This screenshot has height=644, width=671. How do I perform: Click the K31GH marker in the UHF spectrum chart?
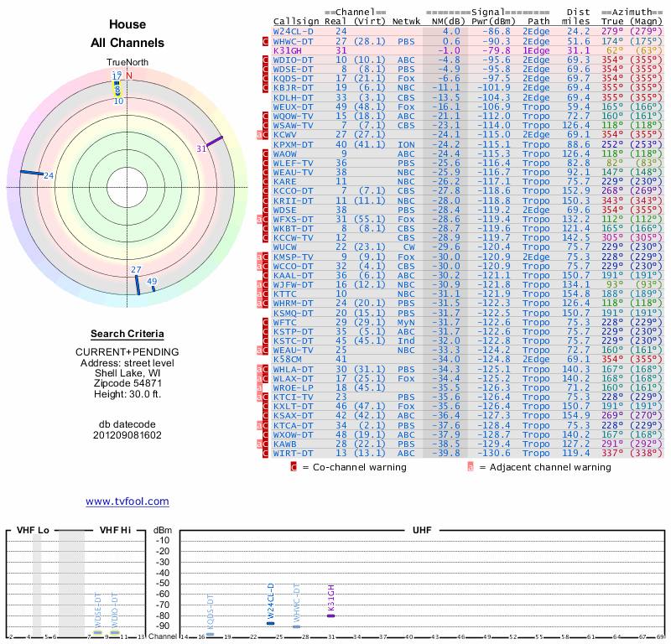point(330,615)
